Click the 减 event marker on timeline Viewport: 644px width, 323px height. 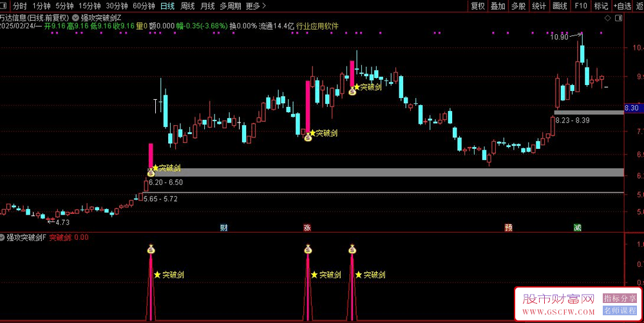pos(578,228)
